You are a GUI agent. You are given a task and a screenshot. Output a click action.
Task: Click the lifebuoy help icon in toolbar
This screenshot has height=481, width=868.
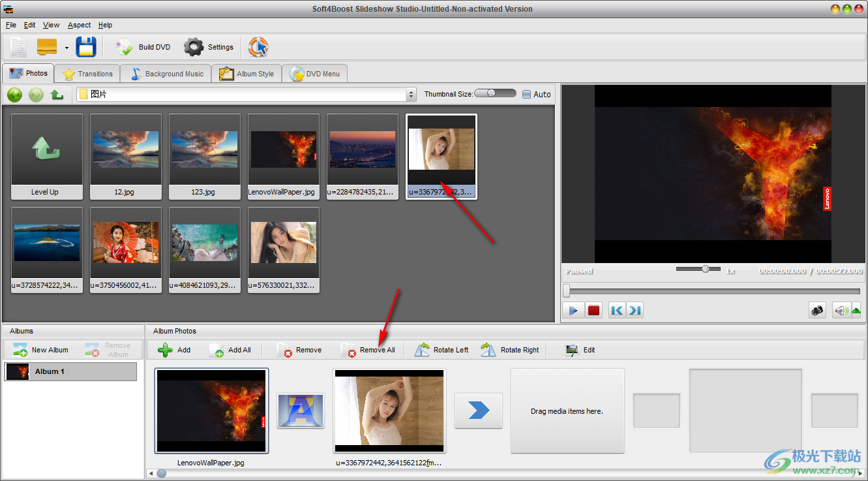[258, 47]
